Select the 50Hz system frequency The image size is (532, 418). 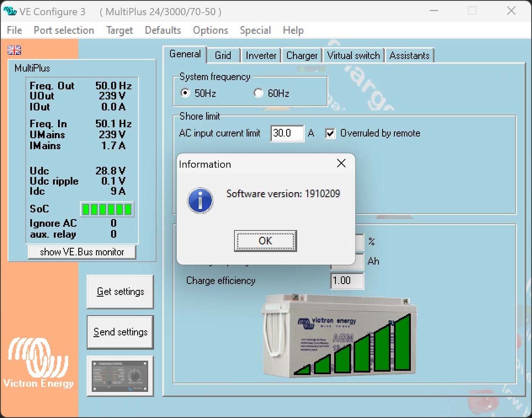coord(185,93)
